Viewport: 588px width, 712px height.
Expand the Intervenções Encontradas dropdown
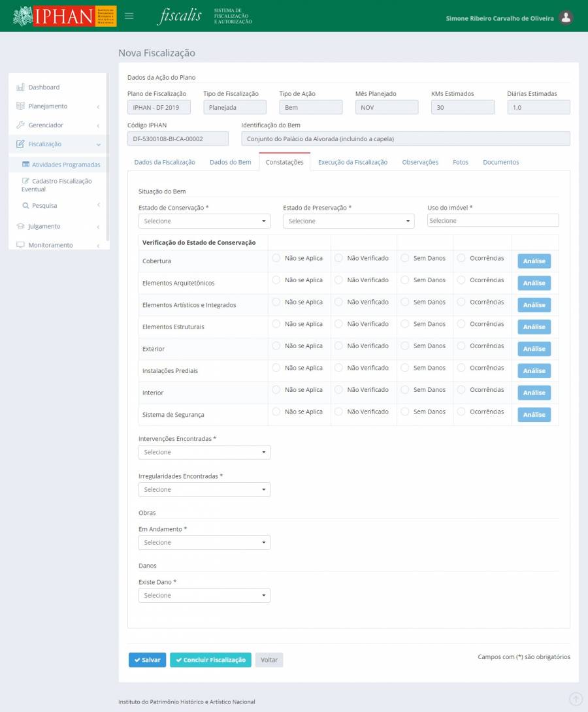coord(204,452)
